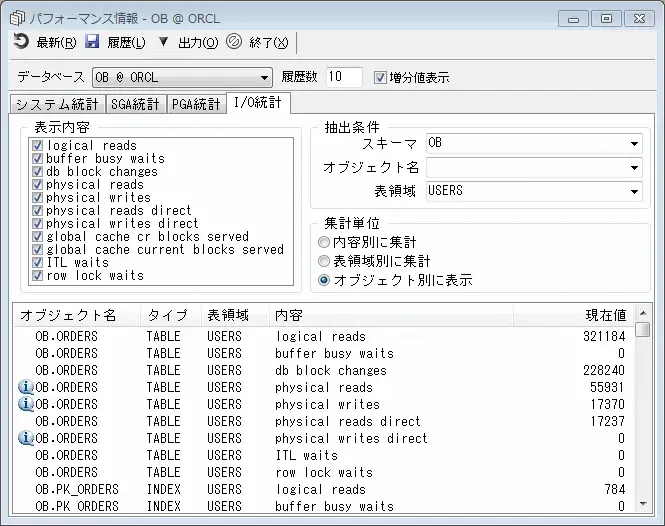Click info icon beside physical writes row
The width and height of the screenshot is (665, 526).
(26, 404)
